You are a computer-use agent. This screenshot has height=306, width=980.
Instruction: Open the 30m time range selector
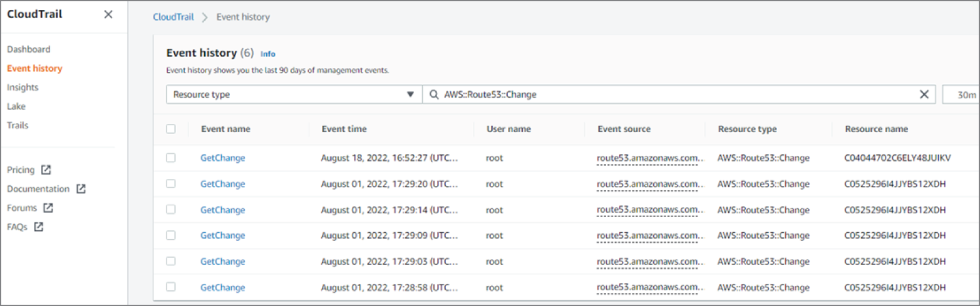961,94
